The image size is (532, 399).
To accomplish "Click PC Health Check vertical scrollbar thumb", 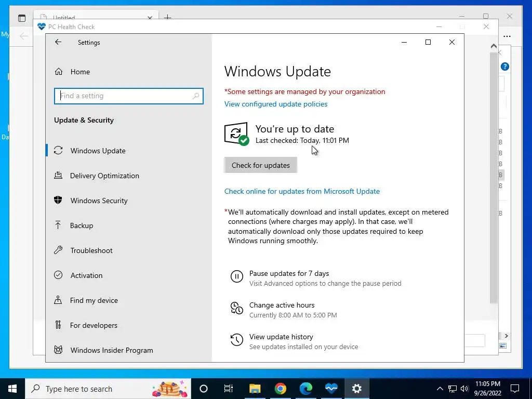I will [x=494, y=178].
